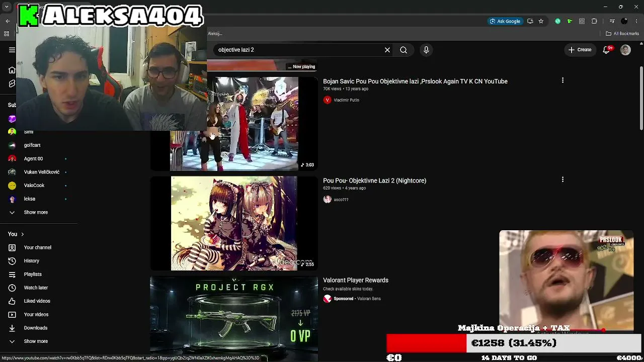Open the media controls icon in Chrome
Screen dimensions: 644x362
[x=612, y=21]
